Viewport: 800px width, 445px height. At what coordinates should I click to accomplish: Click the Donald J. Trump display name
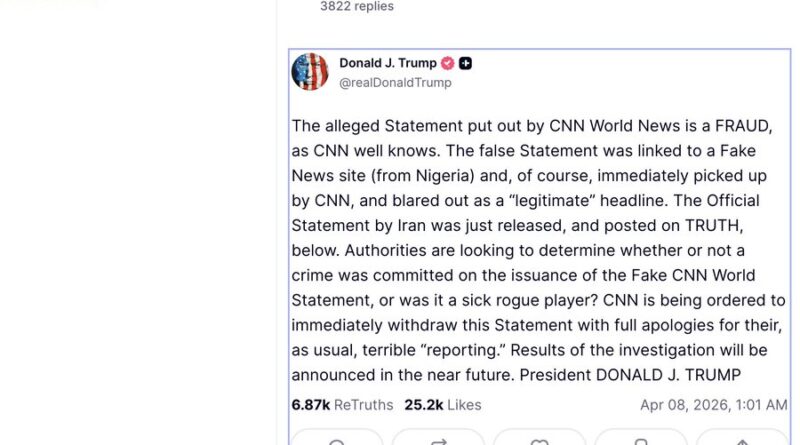388,63
